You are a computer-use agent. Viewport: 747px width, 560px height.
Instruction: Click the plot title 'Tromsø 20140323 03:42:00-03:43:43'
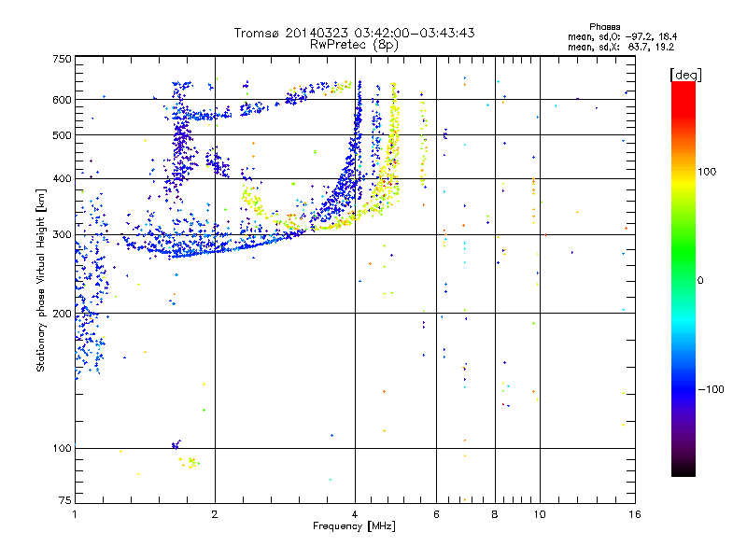click(354, 33)
